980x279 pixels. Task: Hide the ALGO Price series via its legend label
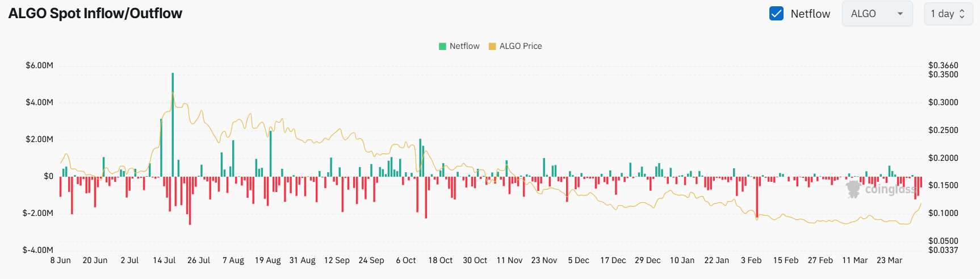520,46
